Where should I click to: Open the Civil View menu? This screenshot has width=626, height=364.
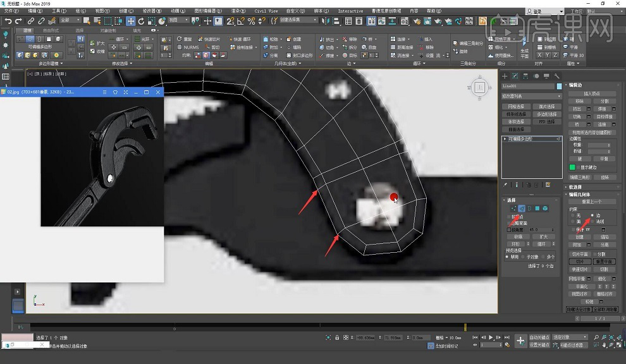[266, 11]
